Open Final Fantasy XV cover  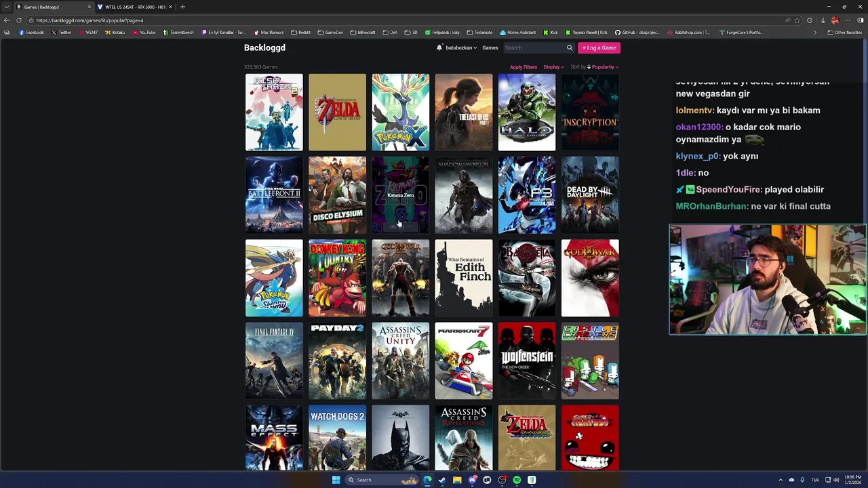[274, 361]
